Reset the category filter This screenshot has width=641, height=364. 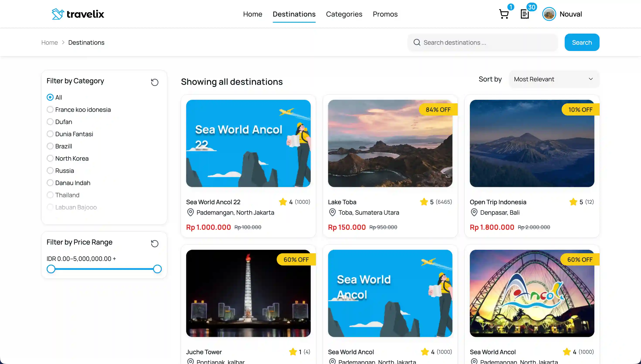[155, 82]
